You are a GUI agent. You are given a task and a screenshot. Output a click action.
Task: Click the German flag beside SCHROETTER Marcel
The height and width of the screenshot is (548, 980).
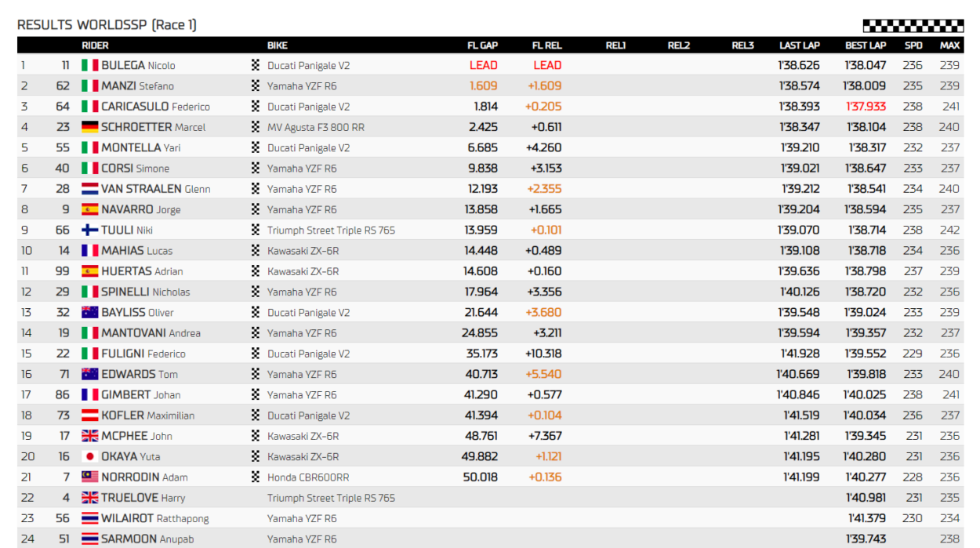89,127
